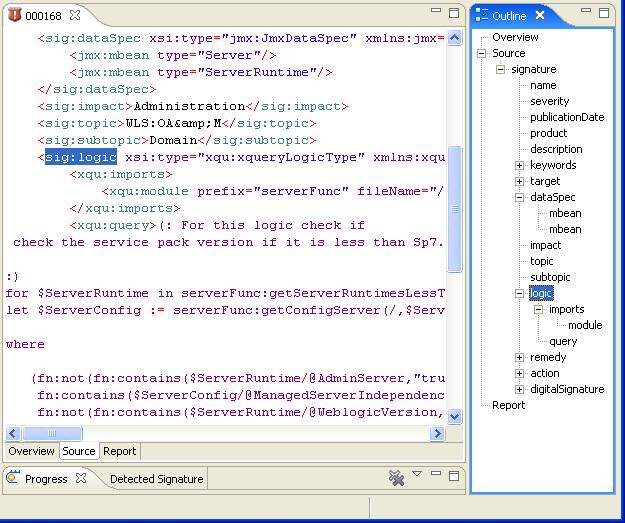Collapse the Source node in Outline
625x523 pixels.
coord(482,53)
